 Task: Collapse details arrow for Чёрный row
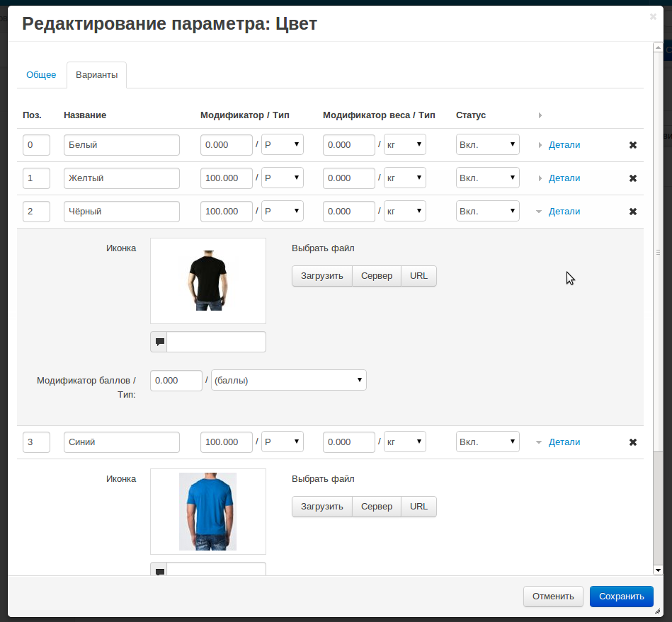click(x=539, y=212)
